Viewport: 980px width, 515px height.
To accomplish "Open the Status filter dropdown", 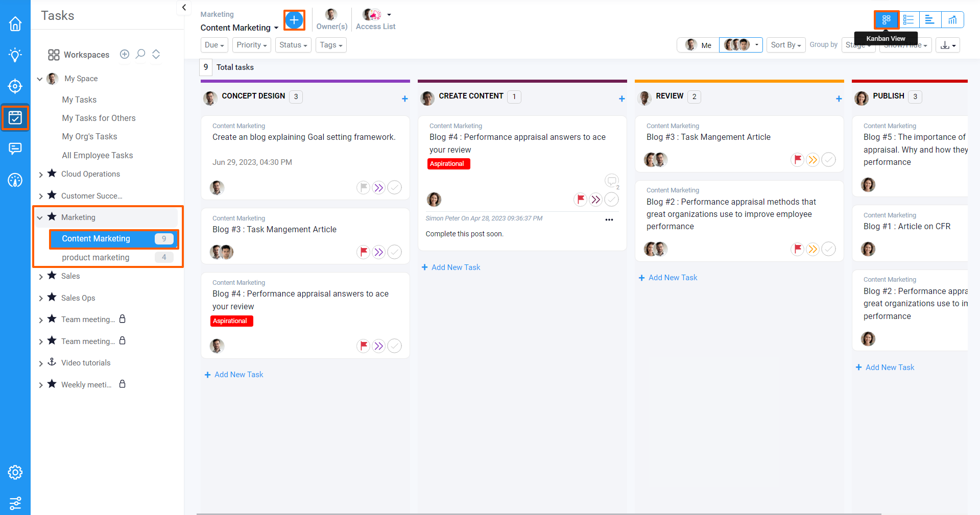I will click(293, 45).
